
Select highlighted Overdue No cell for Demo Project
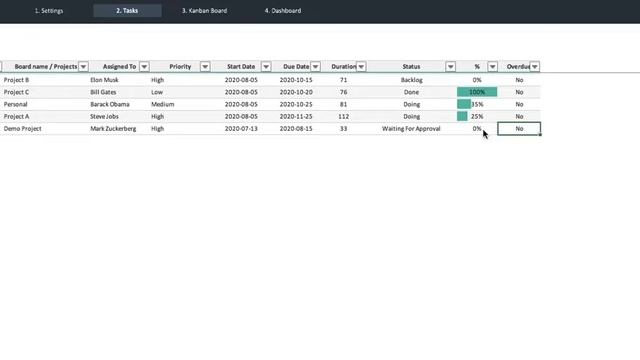click(x=519, y=129)
